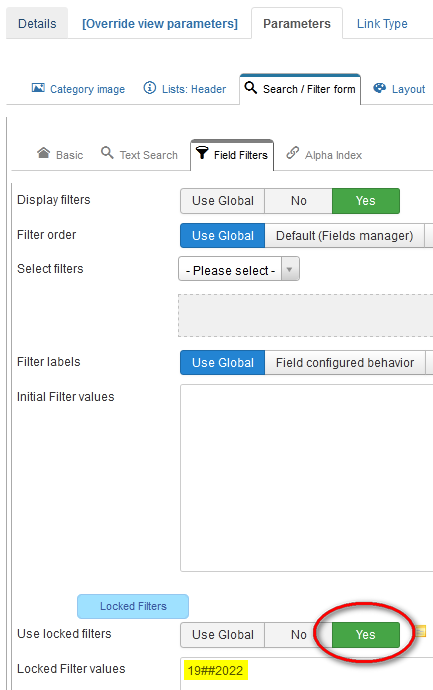433x690 pixels.
Task: Click the info icon beside Lists: Header
Action: coord(150,88)
